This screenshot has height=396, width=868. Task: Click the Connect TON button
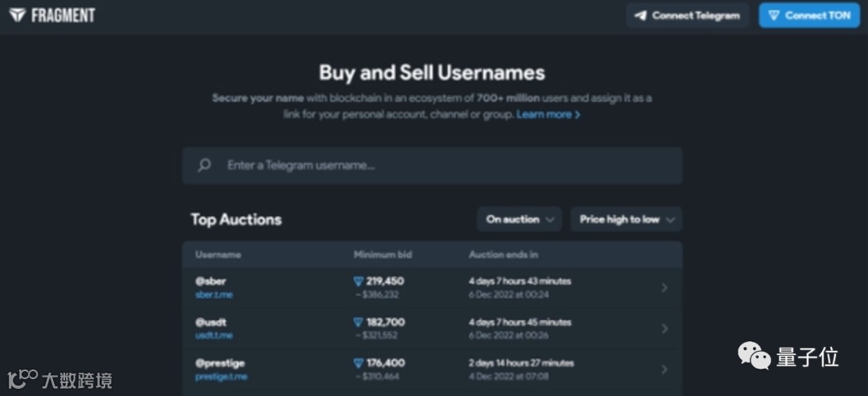[809, 15]
